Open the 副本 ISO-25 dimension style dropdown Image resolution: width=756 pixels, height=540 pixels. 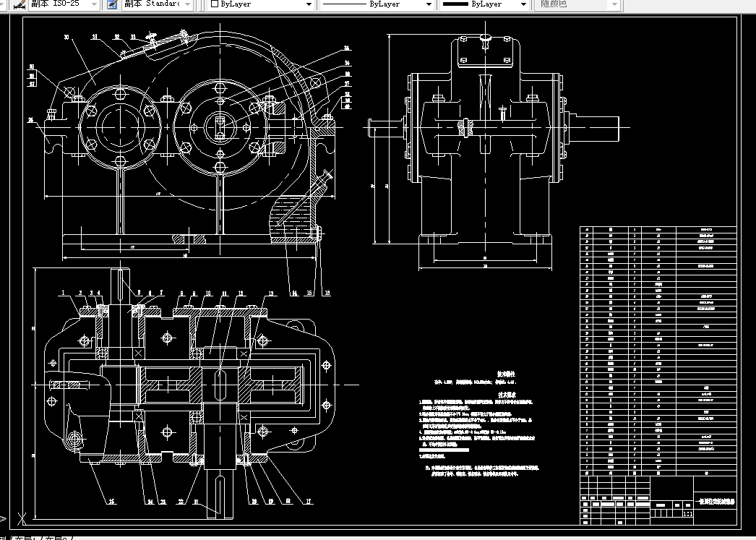[64, 4]
